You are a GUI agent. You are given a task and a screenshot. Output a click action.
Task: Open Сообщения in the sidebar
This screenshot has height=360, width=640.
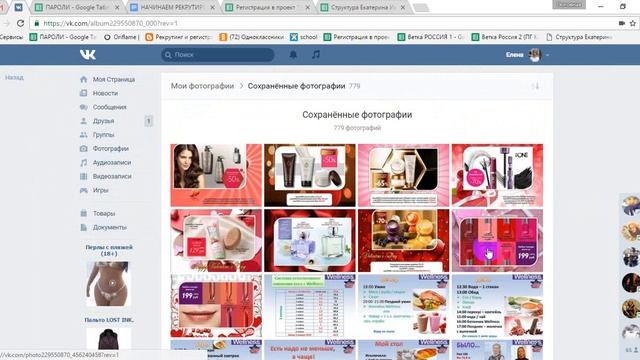coord(109,107)
